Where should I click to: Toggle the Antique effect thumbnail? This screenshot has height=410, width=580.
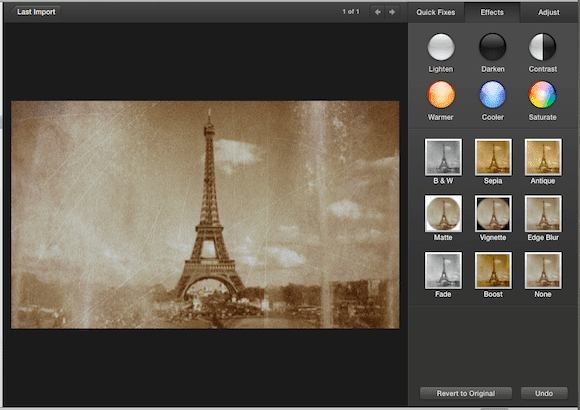[x=543, y=157]
